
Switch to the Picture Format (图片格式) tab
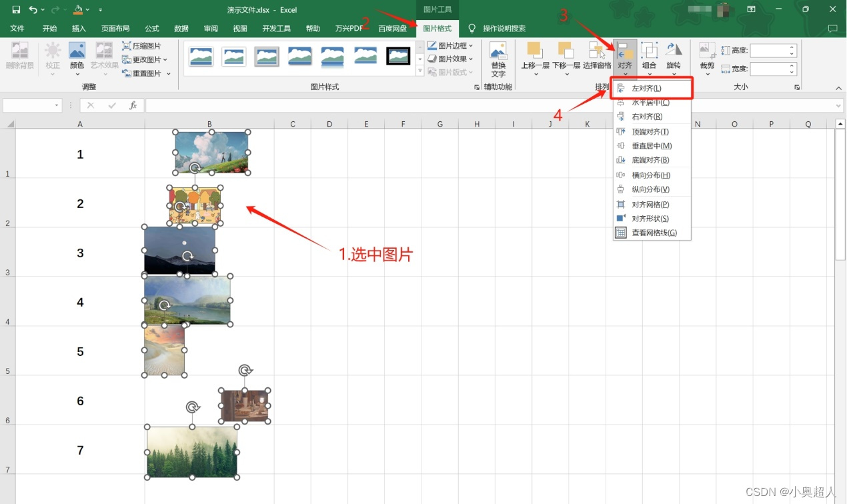(438, 29)
